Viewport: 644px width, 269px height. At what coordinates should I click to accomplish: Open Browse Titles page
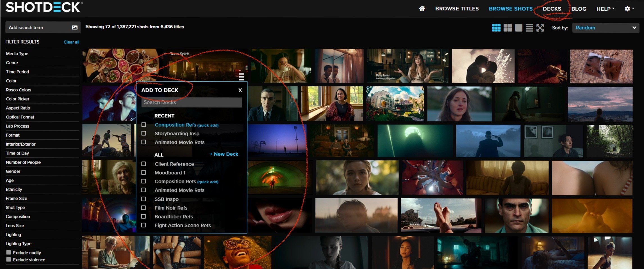point(457,9)
